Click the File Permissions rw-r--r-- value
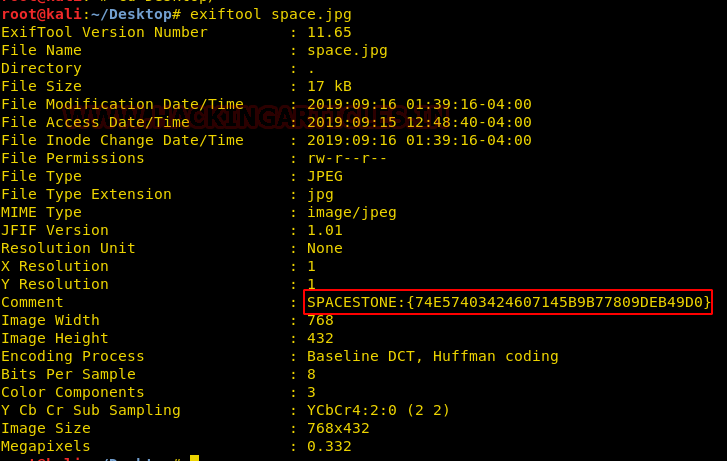Screen dimensions: 727x461 (346, 158)
